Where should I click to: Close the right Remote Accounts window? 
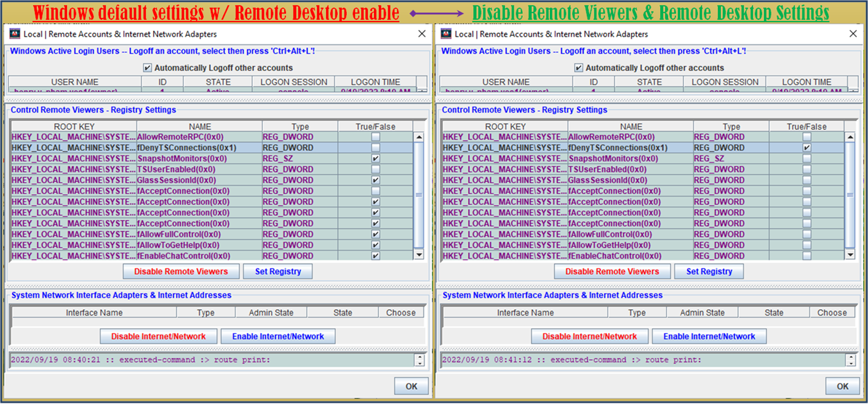(x=853, y=34)
